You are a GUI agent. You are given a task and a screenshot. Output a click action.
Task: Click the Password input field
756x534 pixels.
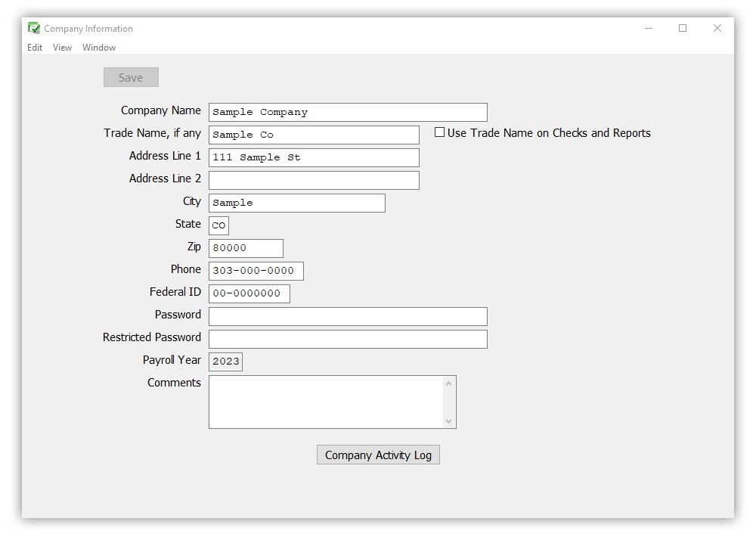coord(347,316)
